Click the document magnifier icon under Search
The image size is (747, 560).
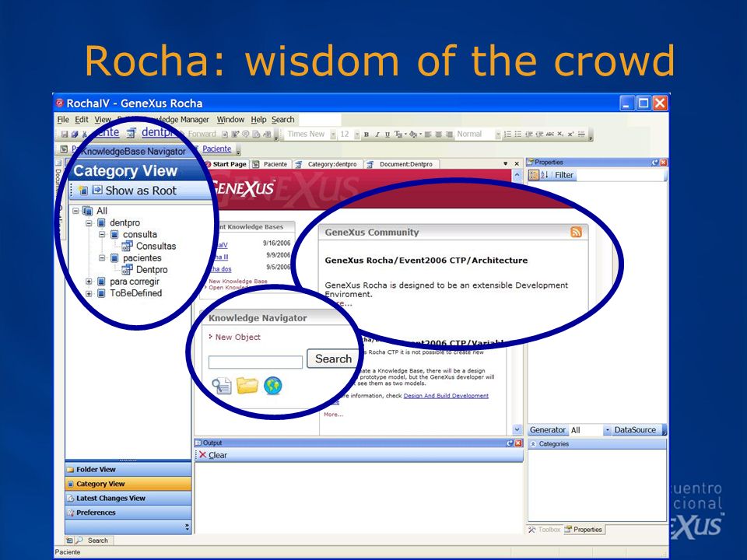click(x=222, y=386)
